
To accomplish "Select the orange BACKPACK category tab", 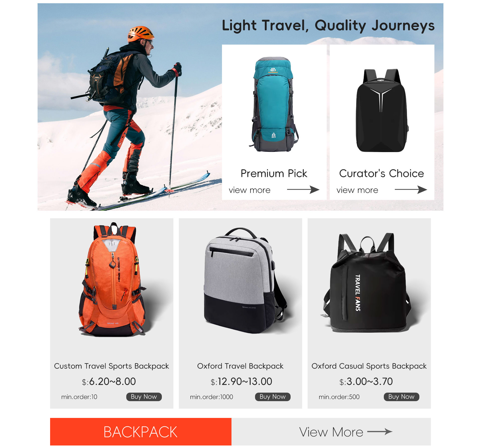I will (x=141, y=432).
